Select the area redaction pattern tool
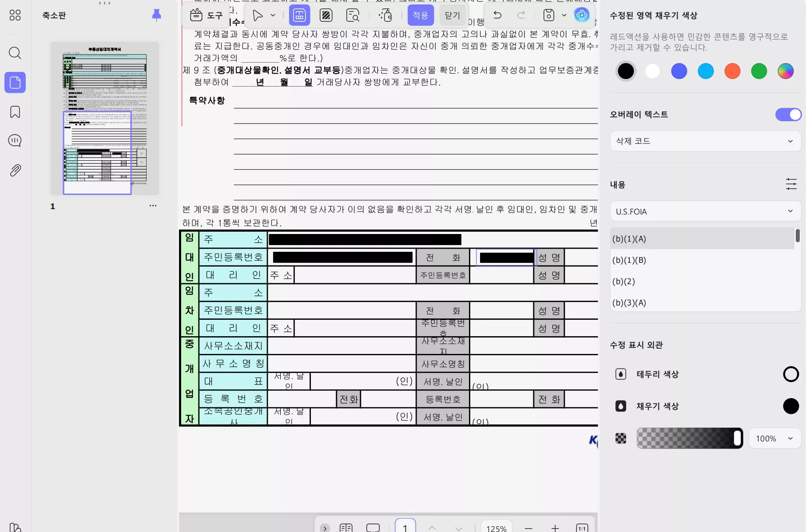 [326, 15]
